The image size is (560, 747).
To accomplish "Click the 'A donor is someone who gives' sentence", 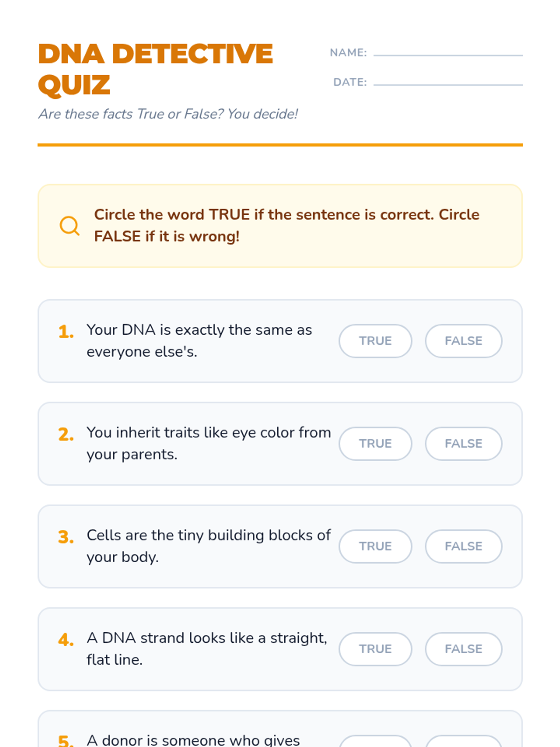I will [x=193, y=740].
